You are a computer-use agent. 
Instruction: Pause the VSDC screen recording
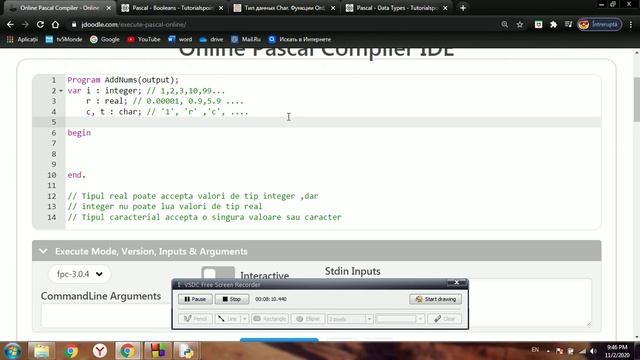[x=195, y=299]
